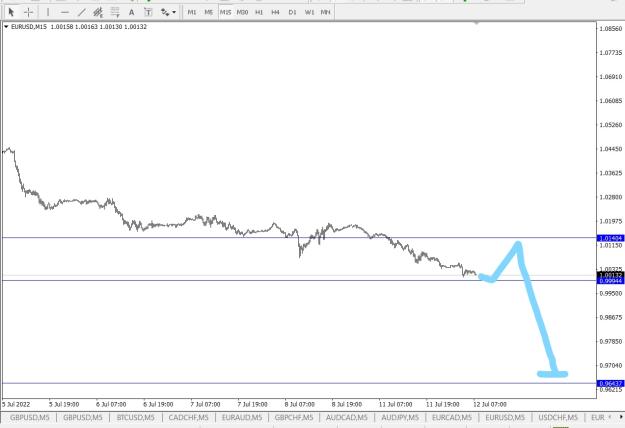The image size is (625, 428).
Task: Click the 12 Jul 07:00 time axis label
Action: (490, 404)
